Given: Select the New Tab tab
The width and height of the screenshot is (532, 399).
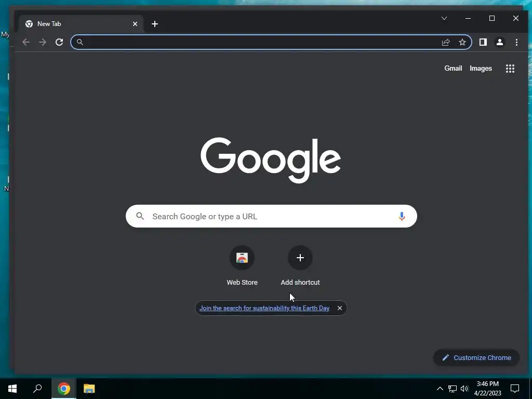Looking at the screenshot, I should 82,24.
